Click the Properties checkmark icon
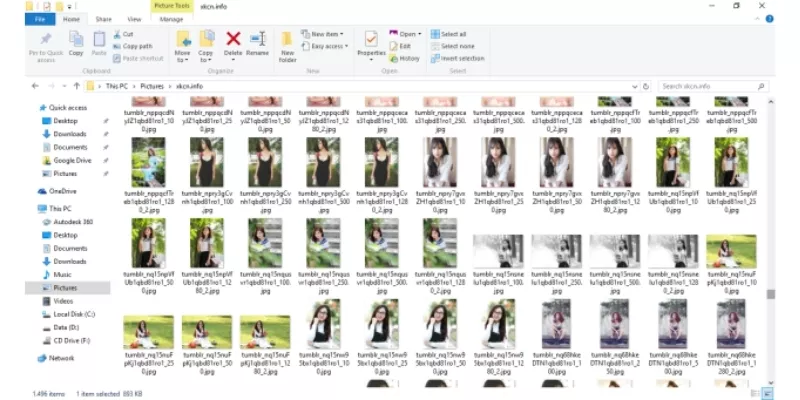 (371, 39)
